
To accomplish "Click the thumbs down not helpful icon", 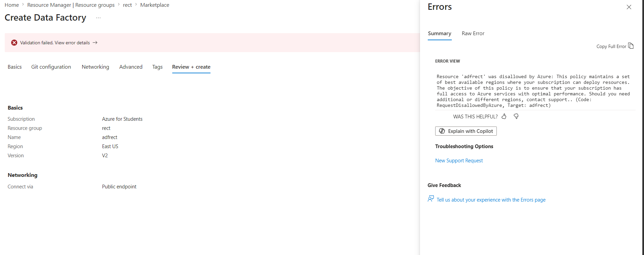I will (516, 116).
